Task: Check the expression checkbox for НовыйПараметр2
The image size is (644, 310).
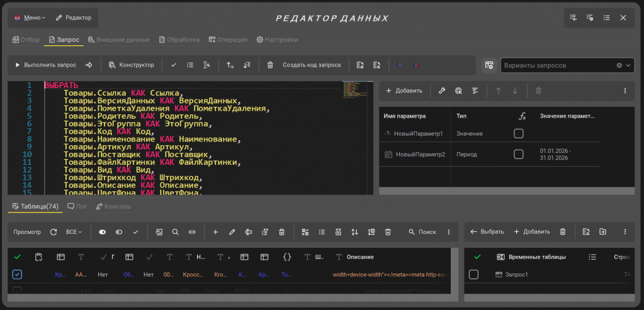Action: (519, 154)
